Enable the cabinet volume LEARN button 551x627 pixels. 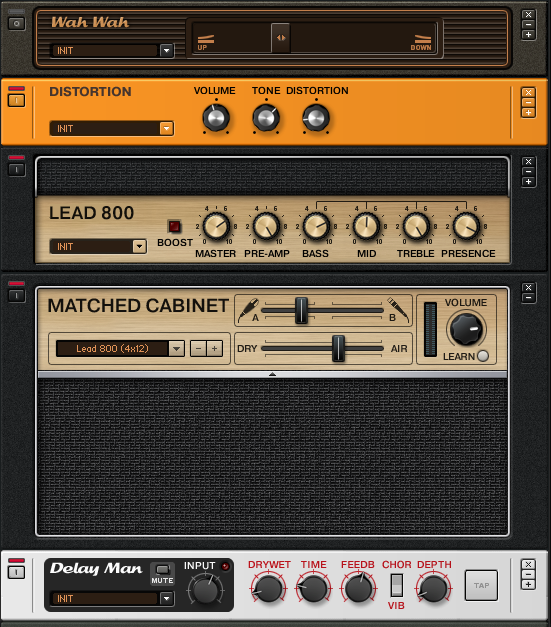[x=483, y=356]
